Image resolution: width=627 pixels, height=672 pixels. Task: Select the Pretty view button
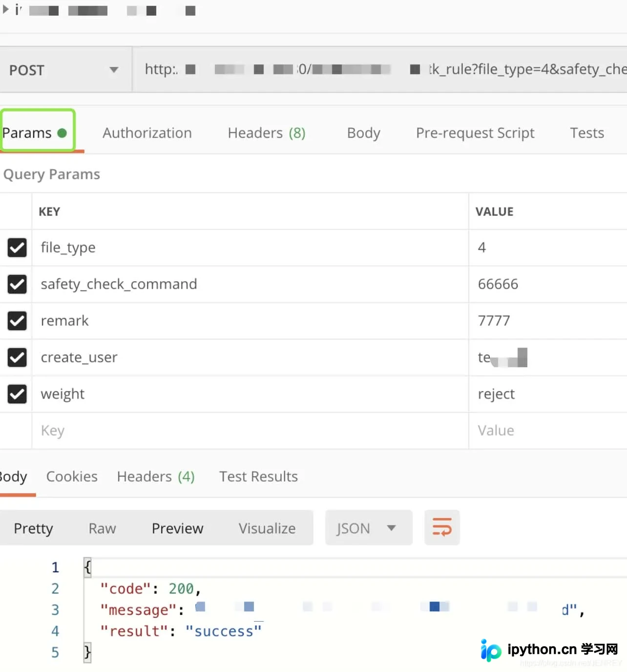33,528
